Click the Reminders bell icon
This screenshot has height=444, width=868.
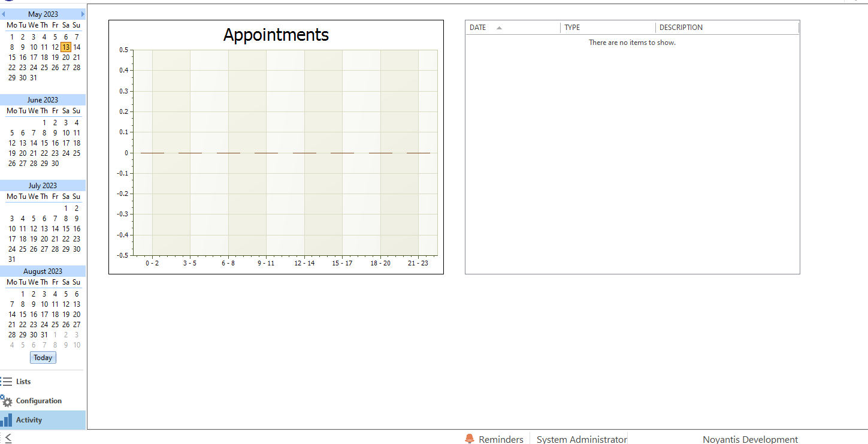470,439
